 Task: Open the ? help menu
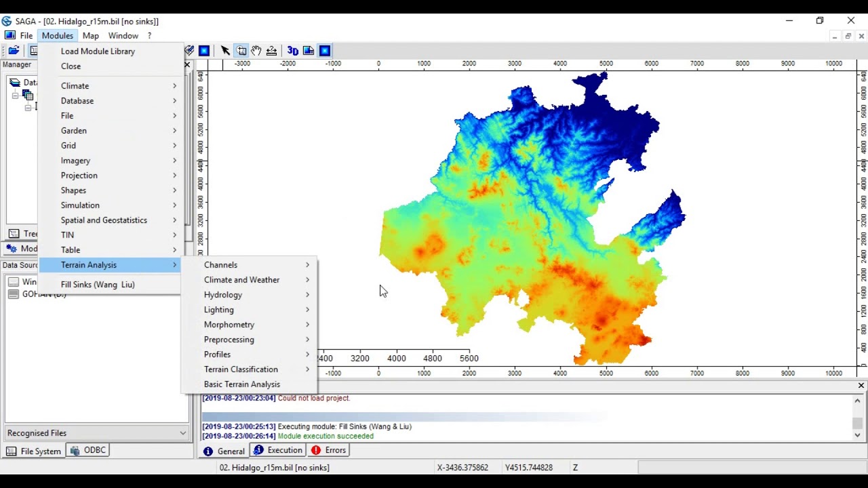[150, 35]
